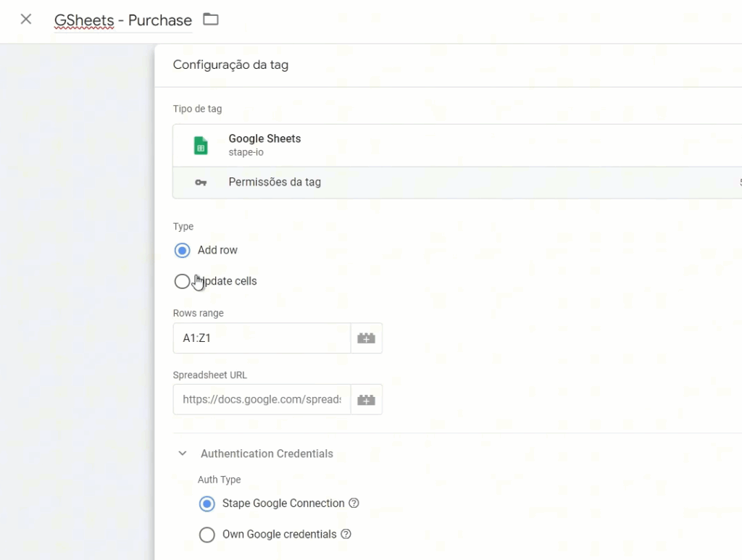Expand the Permissões da tag row
Viewport: 742px width, 560px height.
tap(275, 183)
